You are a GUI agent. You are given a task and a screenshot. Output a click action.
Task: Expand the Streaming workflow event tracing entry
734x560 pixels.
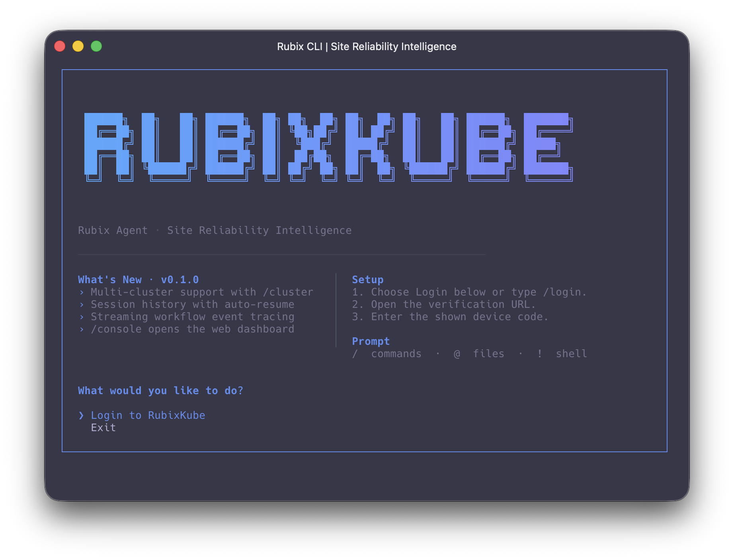(192, 317)
